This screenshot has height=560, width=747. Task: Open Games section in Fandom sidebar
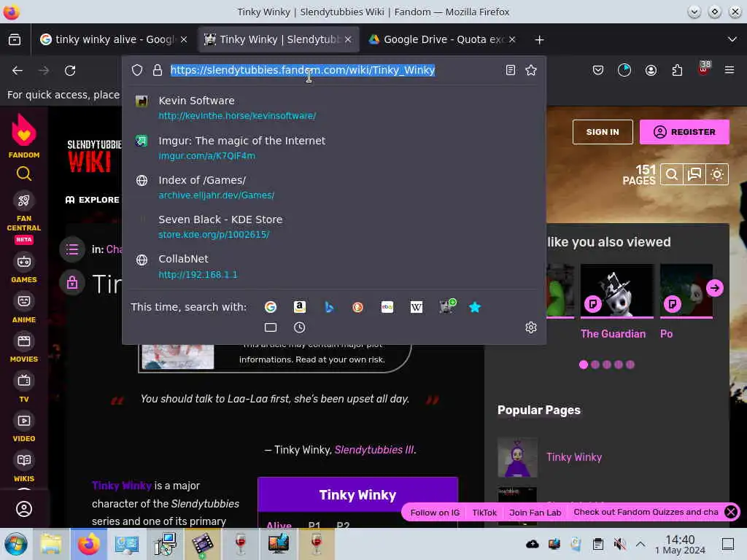(x=24, y=268)
